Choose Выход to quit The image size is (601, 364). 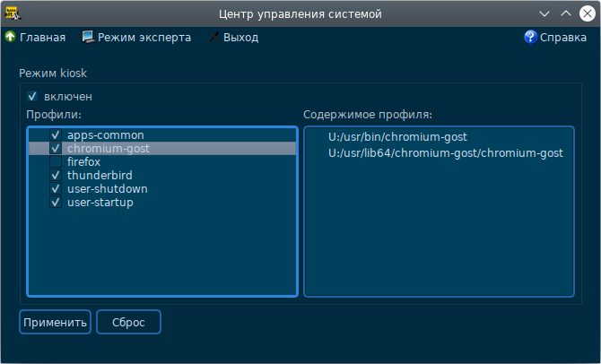point(240,37)
